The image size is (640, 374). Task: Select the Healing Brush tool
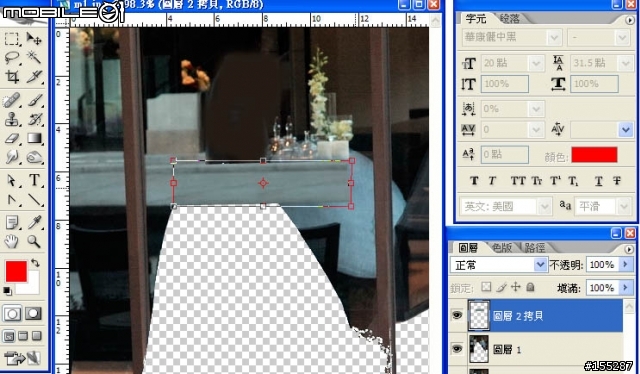click(x=12, y=100)
